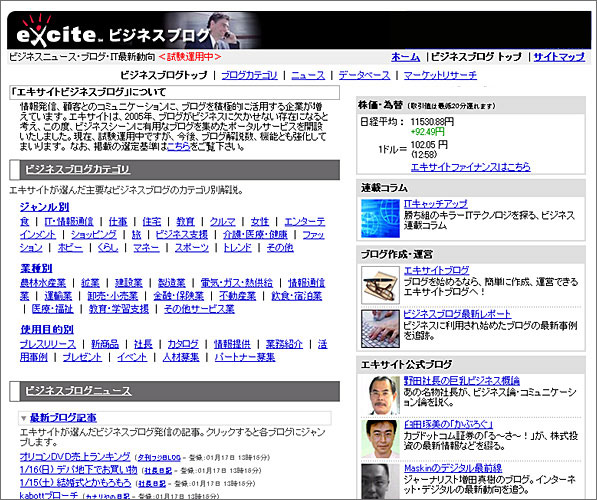The image size is (597, 500).
Task: Collapse the 最新ブログ記事 triangle arrow
Action: [24, 418]
